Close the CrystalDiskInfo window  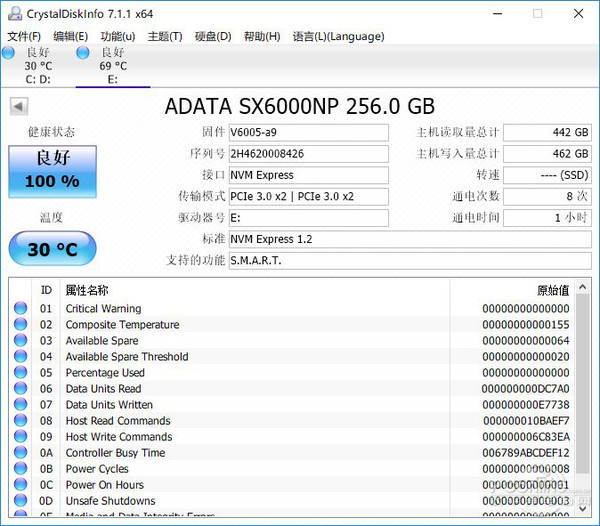pyautogui.click(x=579, y=14)
